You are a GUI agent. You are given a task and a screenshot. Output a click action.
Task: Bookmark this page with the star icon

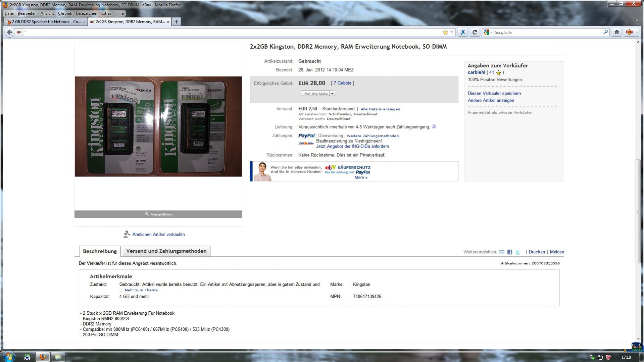[445, 32]
